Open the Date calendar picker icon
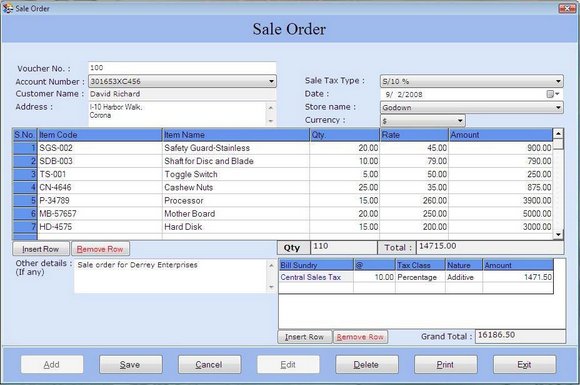 553,94
